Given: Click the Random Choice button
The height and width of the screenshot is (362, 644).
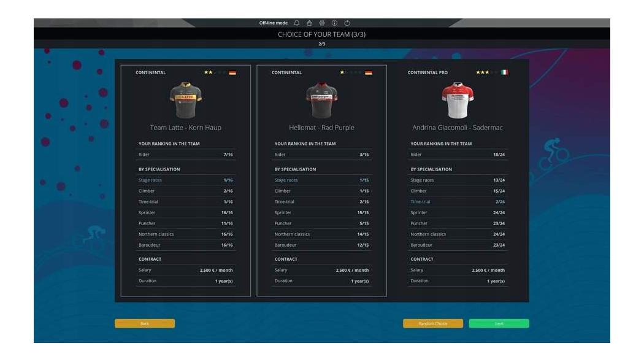Looking at the screenshot, I should 433,323.
